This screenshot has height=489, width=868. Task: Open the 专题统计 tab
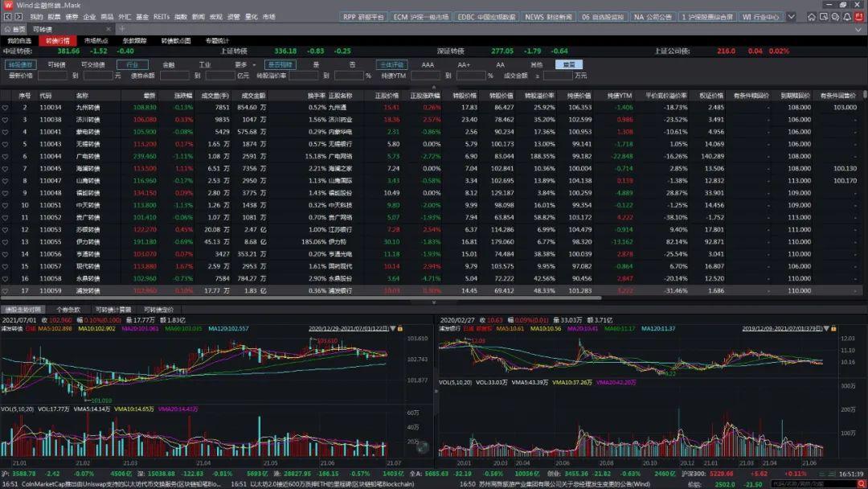pos(217,41)
